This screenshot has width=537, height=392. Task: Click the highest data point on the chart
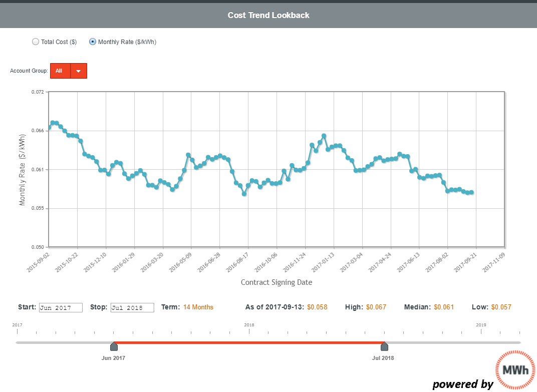[53, 123]
